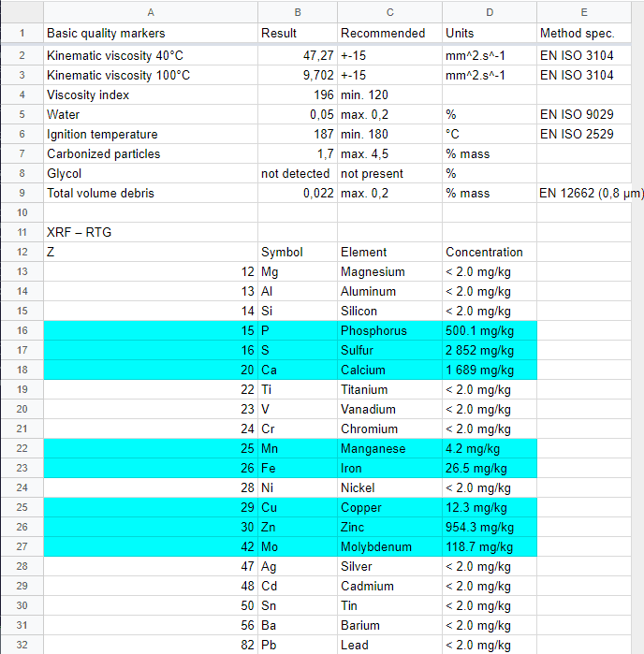This screenshot has width=644, height=654.
Task: Click the 'max. 4,5' cell
Action: [389, 153]
